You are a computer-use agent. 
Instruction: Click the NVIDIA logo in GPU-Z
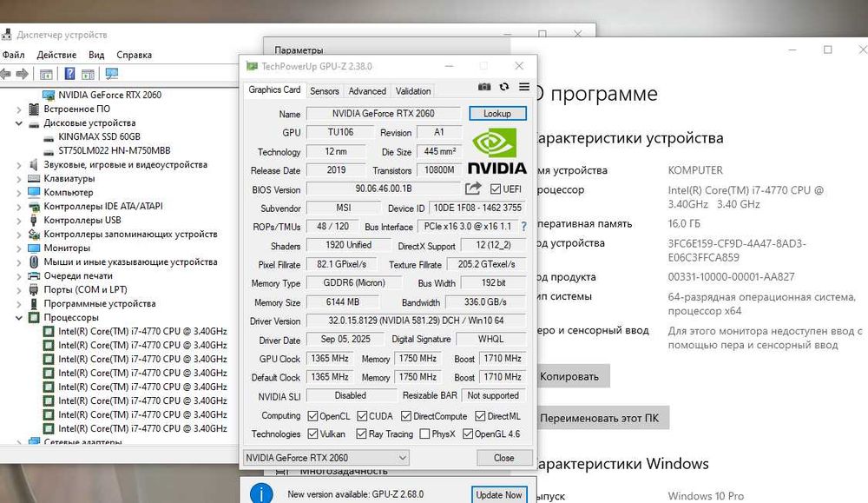point(497,151)
